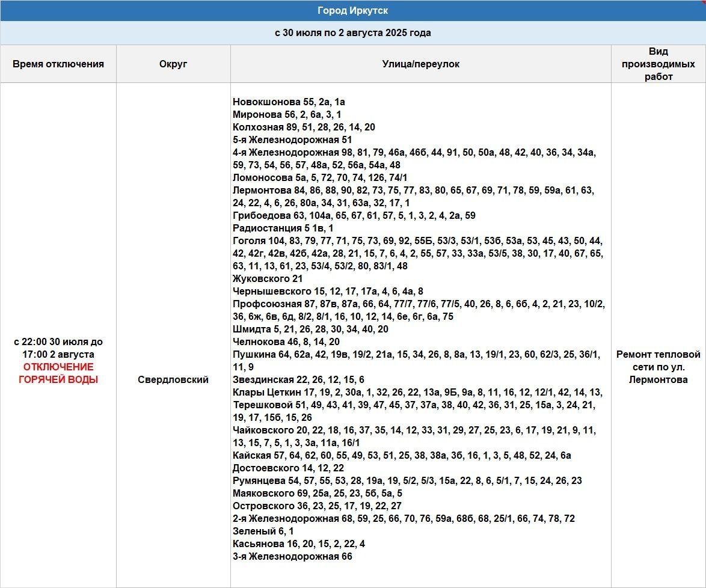
Task: Click the 'Шмидта 5, 21, 26...' line
Action: 310,329
